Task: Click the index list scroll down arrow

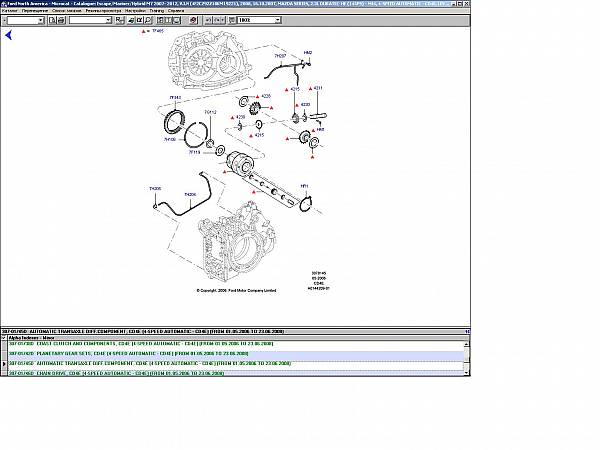Action: [466, 373]
